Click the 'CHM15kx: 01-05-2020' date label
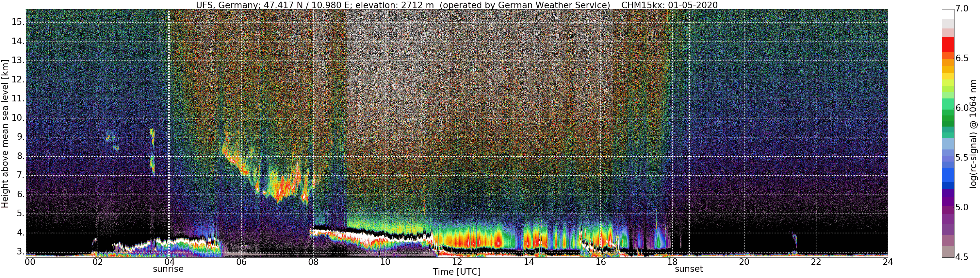Image resolution: width=980 pixels, height=278 pixels. (669, 5)
